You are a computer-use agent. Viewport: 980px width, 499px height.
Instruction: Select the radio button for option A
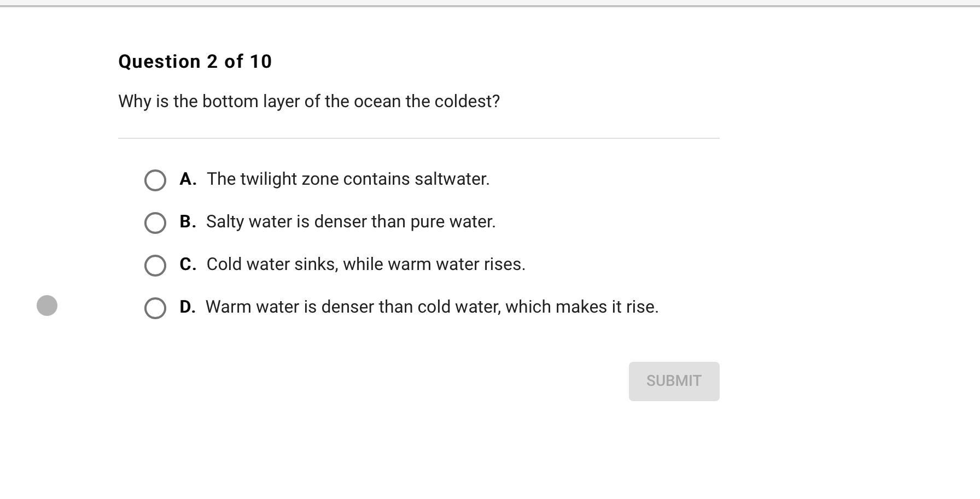point(155,180)
